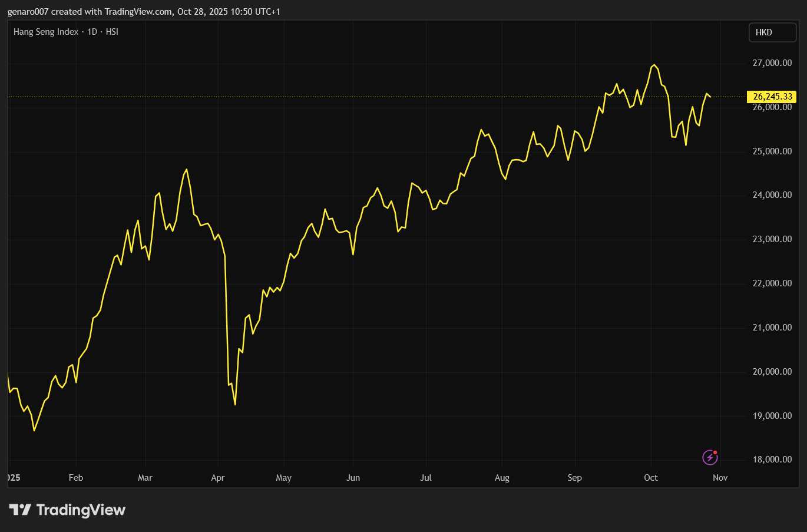Screen dimensions: 807x532
Task: Click the 24,000.00 price axis label
Action: (x=772, y=195)
